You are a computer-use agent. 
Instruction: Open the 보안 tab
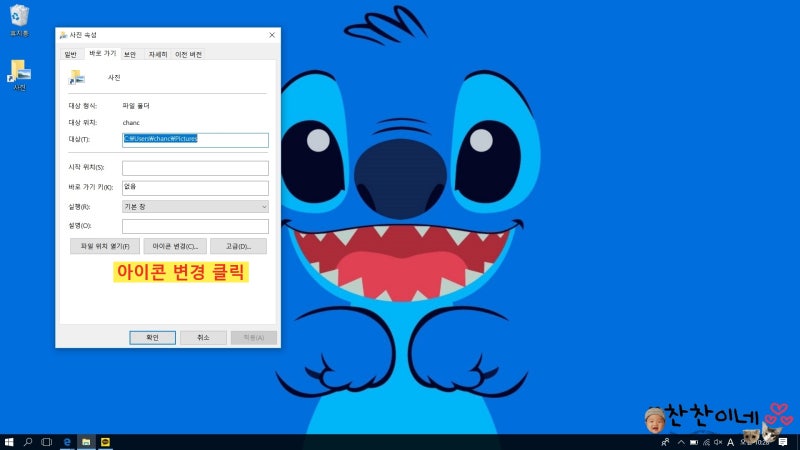tap(130, 54)
